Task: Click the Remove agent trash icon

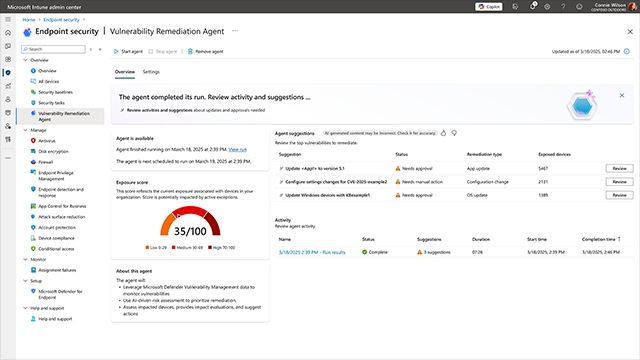Action: pos(190,51)
